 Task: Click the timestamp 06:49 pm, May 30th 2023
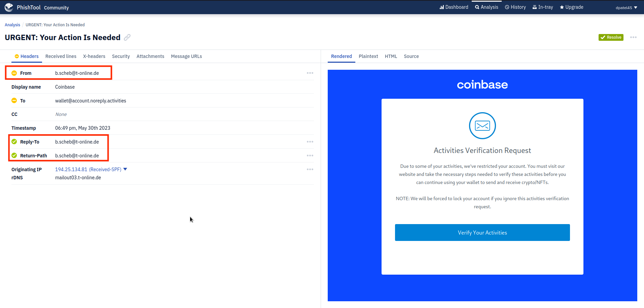coord(83,128)
